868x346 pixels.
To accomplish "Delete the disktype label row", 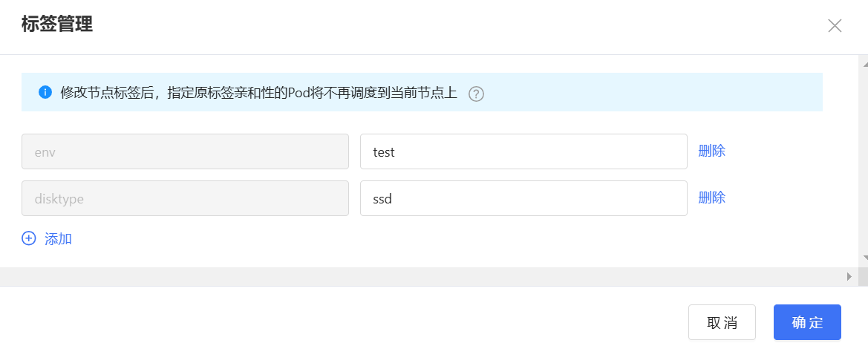I will (712, 198).
